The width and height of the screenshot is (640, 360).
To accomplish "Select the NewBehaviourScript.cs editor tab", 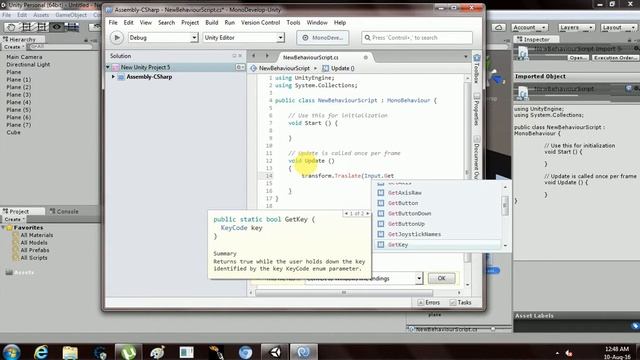I will pyautogui.click(x=311, y=58).
